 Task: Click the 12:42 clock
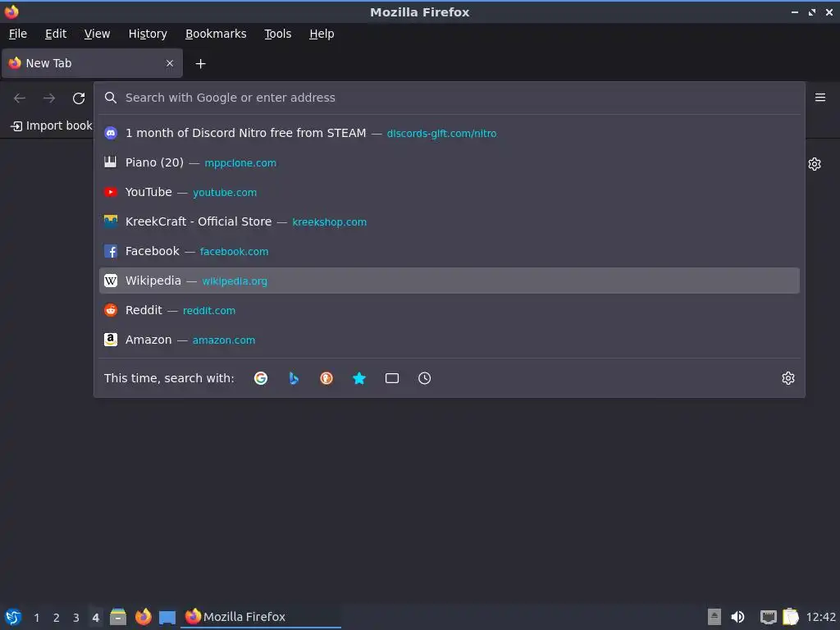pyautogui.click(x=820, y=617)
